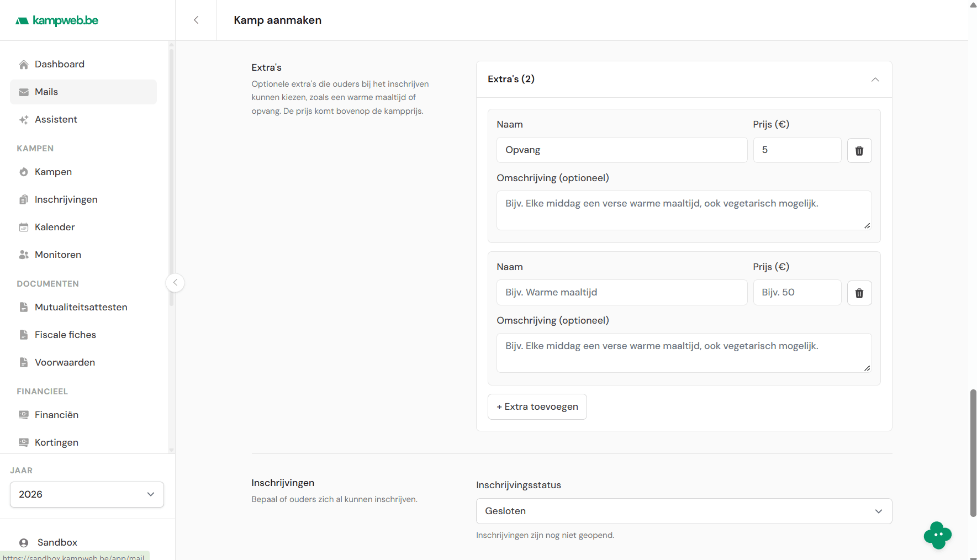Viewport: 977px width, 560px height.
Task: Open Voorwaarden page link
Action: click(x=83, y=362)
